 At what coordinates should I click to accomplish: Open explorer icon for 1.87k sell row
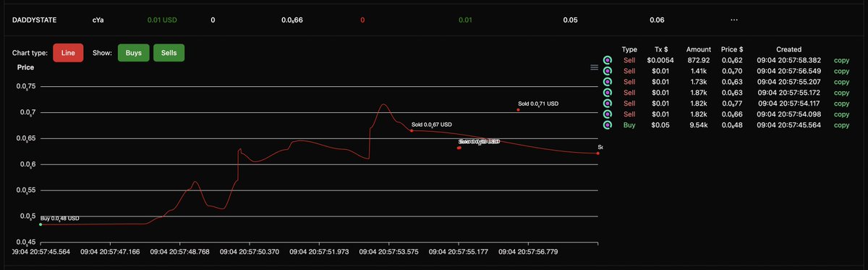coord(608,93)
